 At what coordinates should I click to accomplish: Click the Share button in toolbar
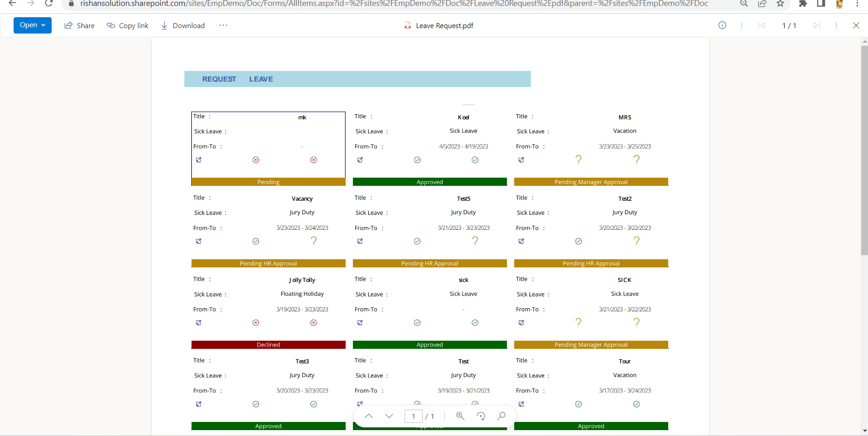click(x=79, y=26)
